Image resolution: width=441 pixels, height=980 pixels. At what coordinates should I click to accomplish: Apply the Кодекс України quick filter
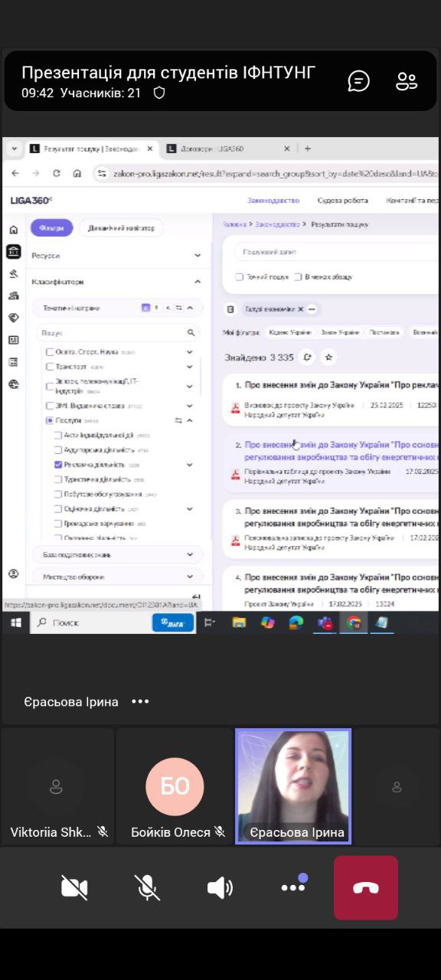290,332
